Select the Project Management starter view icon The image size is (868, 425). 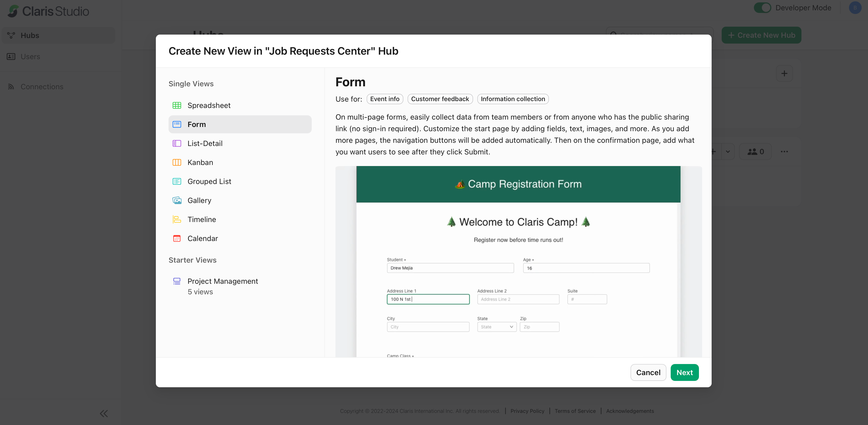(177, 281)
